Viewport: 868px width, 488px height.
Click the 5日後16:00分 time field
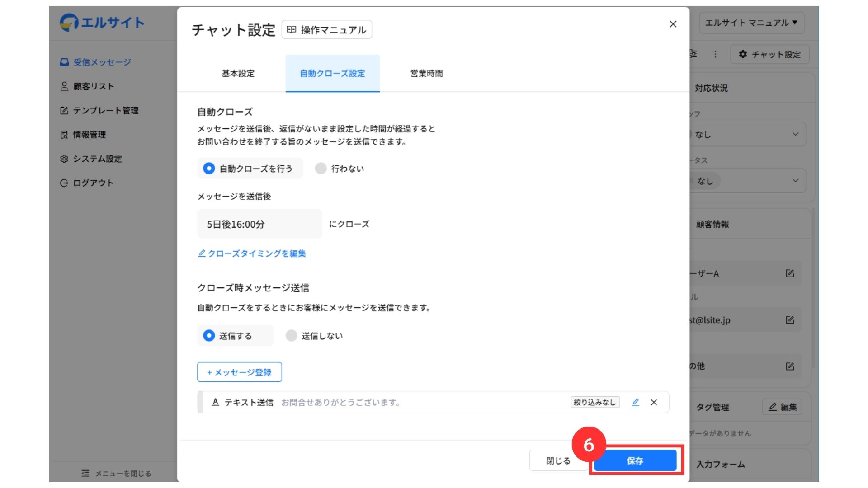(259, 224)
